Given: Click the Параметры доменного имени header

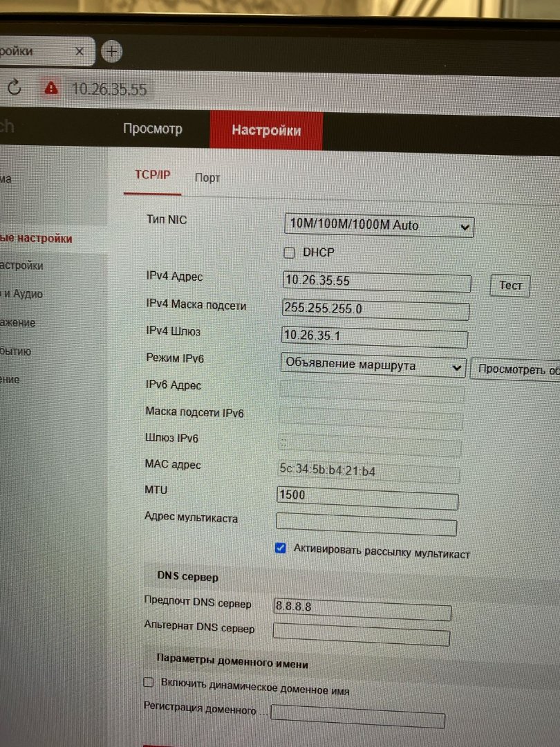Looking at the screenshot, I should 232,662.
